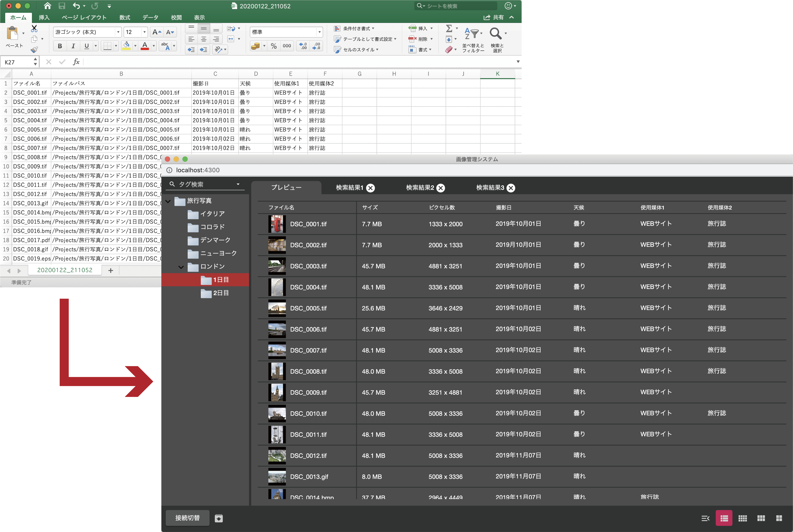Apply the yellow fill color bucket

[126, 46]
